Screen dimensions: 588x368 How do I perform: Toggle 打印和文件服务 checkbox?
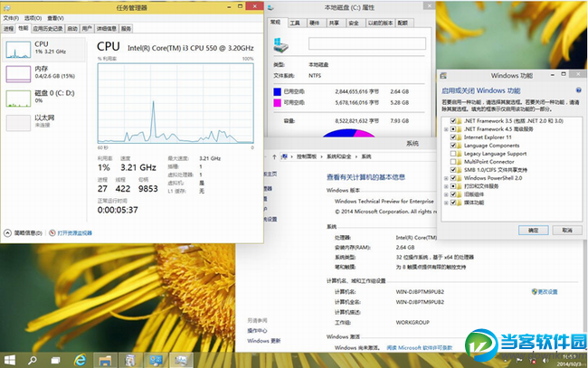[x=453, y=186]
